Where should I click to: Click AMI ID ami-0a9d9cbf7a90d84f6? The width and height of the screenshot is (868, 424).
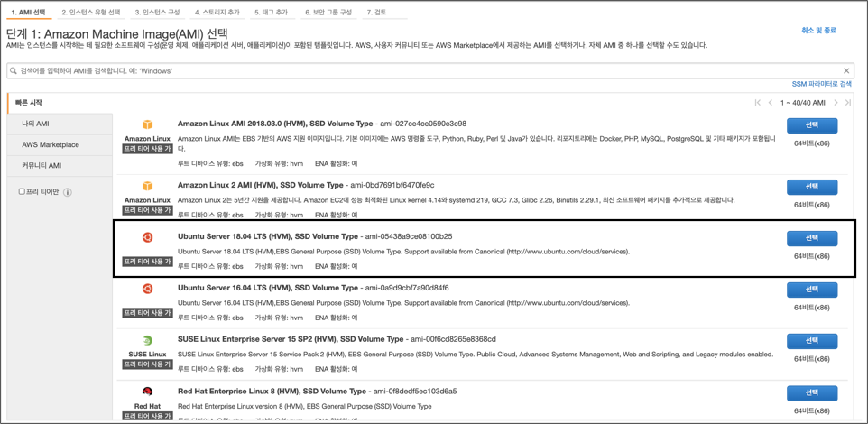407,288
